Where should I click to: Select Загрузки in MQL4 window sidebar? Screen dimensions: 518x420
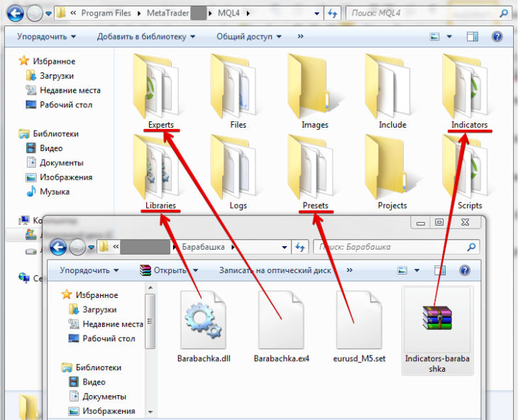point(50,76)
